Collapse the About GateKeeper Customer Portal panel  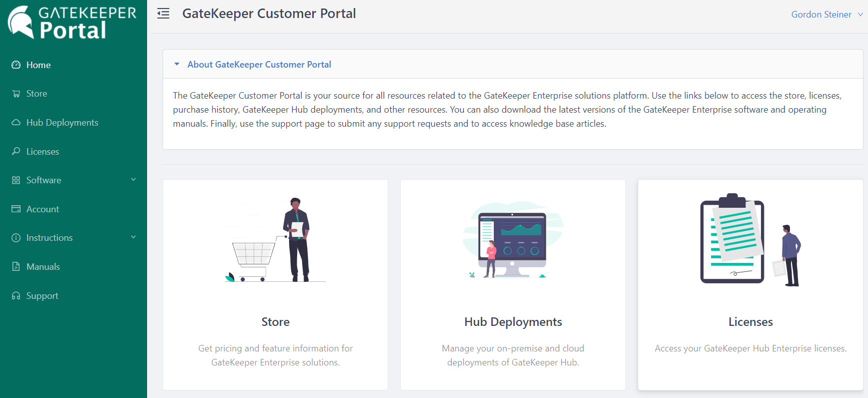click(177, 64)
